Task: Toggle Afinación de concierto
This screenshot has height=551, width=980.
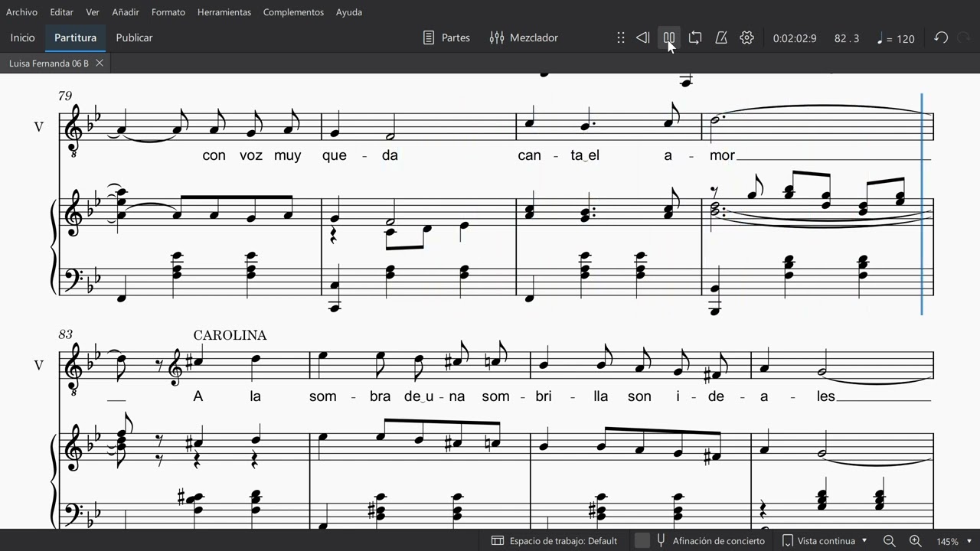Action: click(x=699, y=541)
